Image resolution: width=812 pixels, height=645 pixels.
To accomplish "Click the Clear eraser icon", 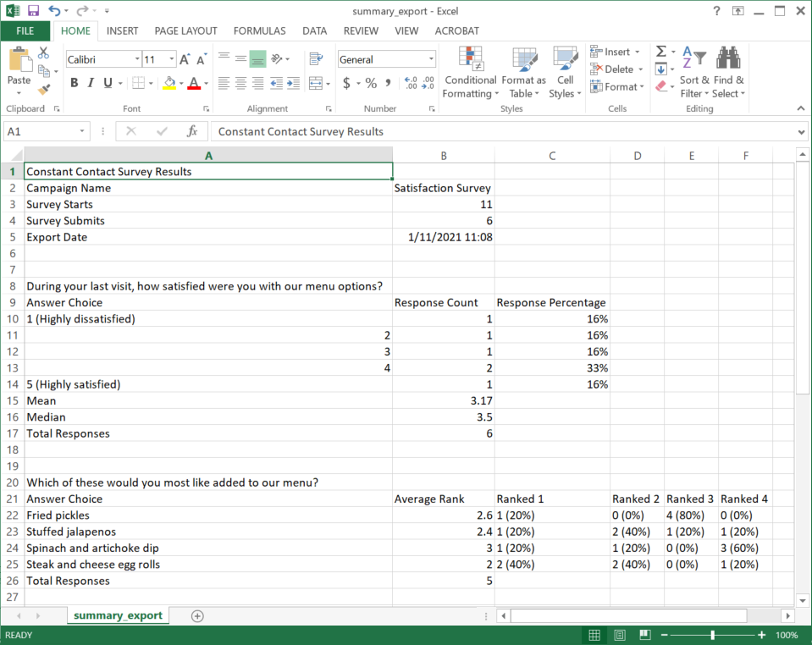I will click(661, 86).
